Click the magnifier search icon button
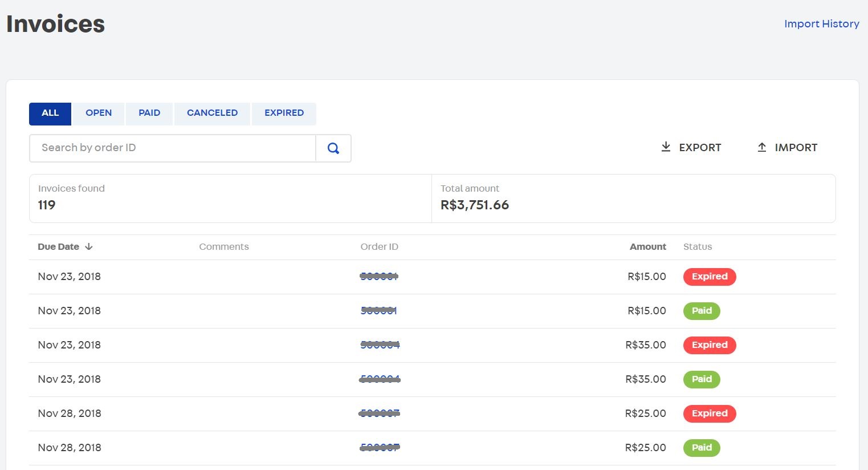Screen dimensions: 868x470 (x=333, y=148)
